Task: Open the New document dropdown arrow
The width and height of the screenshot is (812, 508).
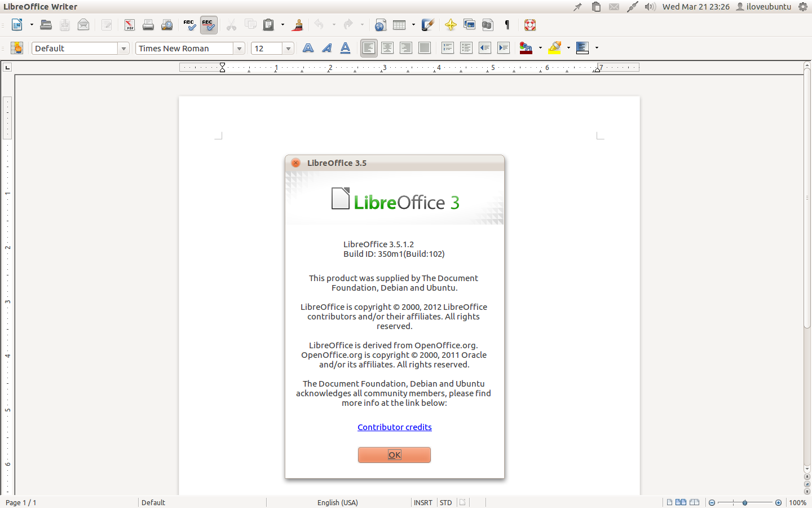Action: click(x=32, y=25)
